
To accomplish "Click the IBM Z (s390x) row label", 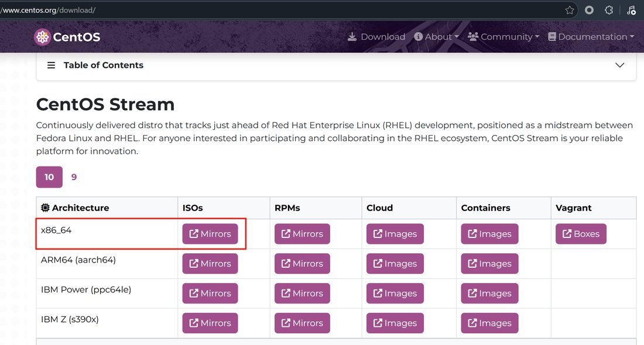I will tap(70, 320).
